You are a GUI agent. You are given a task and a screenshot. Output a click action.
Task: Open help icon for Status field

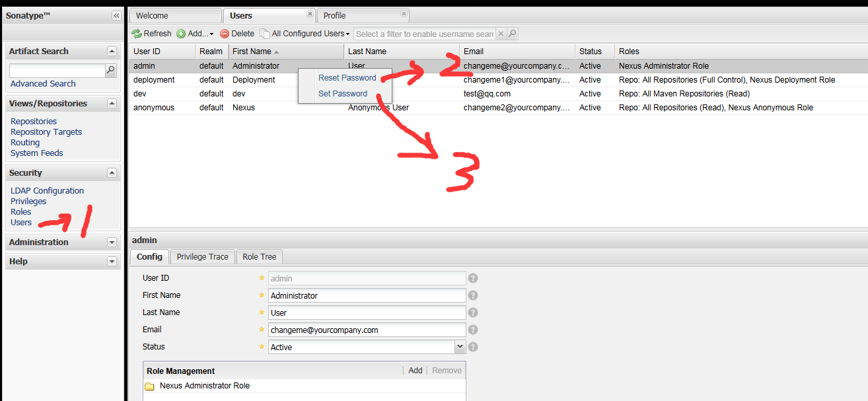click(473, 347)
